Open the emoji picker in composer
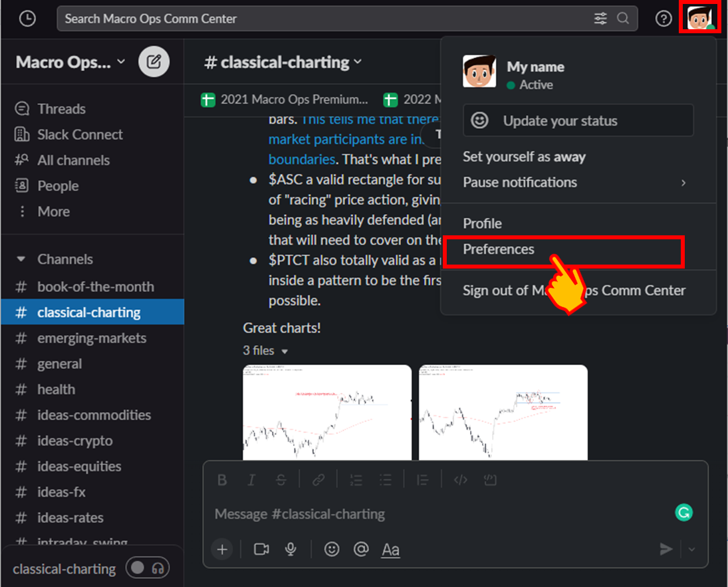Screen dimensions: 728x587 pyautogui.click(x=332, y=549)
